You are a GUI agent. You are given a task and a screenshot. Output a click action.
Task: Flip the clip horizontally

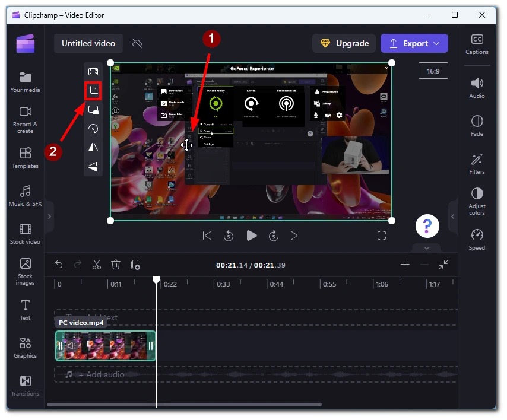(x=93, y=147)
